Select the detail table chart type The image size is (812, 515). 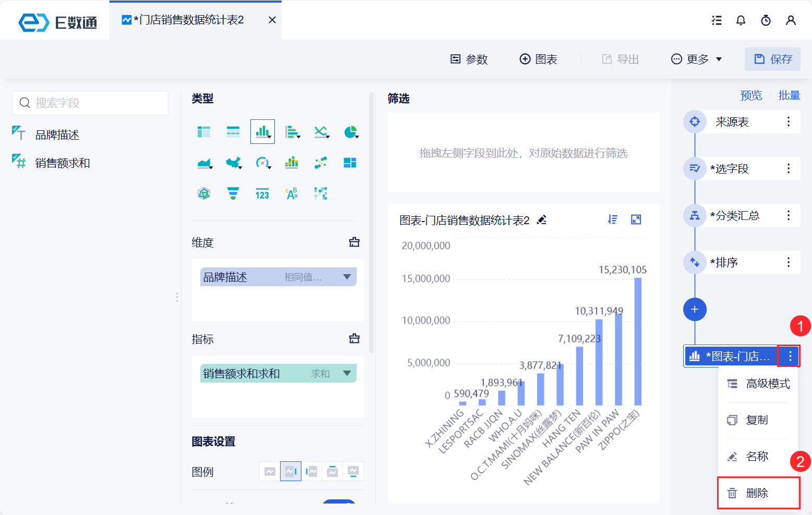pyautogui.click(x=204, y=132)
